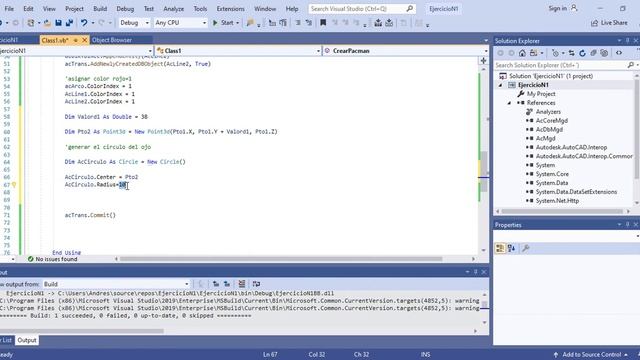
Task: Click the split editor plus icon above the scrollbar
Action: pyautogui.click(x=484, y=60)
